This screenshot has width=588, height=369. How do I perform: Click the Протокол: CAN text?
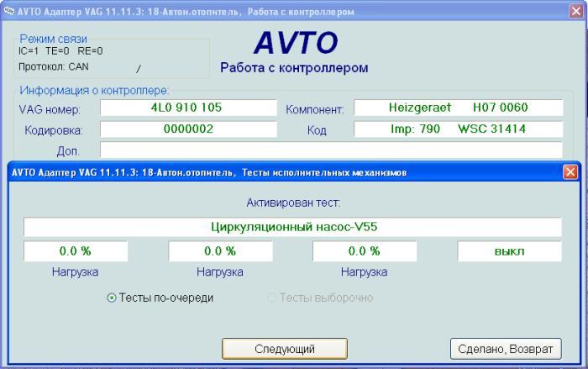pyautogui.click(x=54, y=66)
